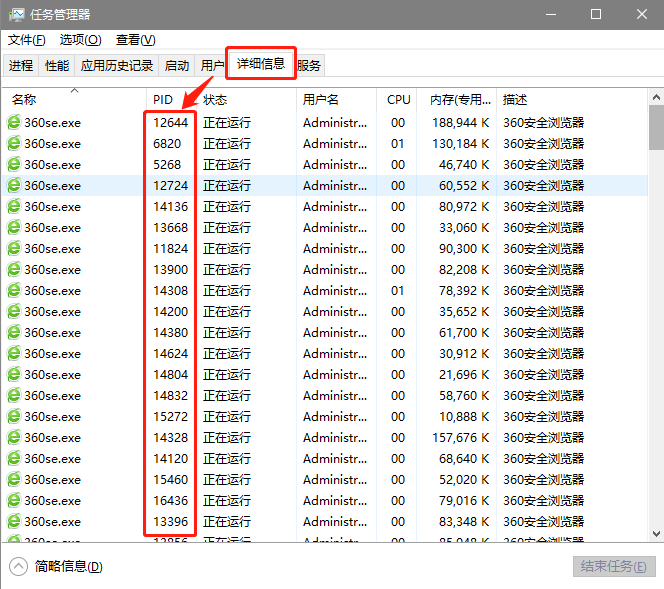Open the 选项(O) menu
Viewport: 664px width, 589px height.
[80, 40]
